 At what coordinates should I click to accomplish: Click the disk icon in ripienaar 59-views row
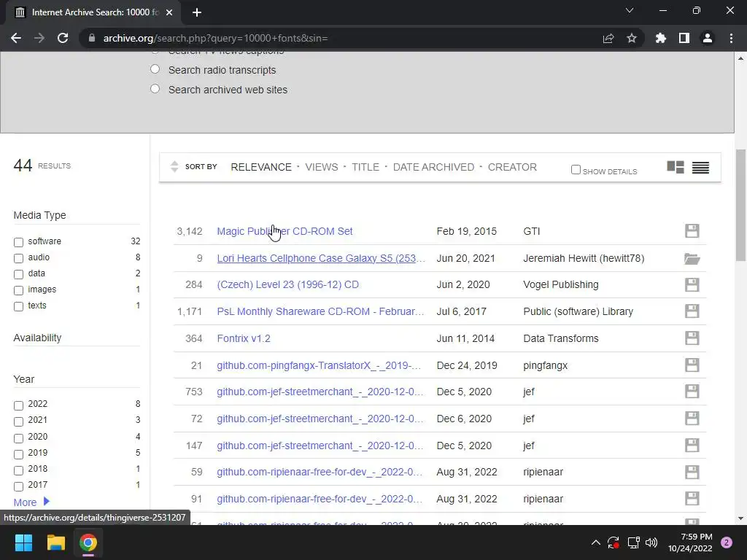tap(692, 472)
